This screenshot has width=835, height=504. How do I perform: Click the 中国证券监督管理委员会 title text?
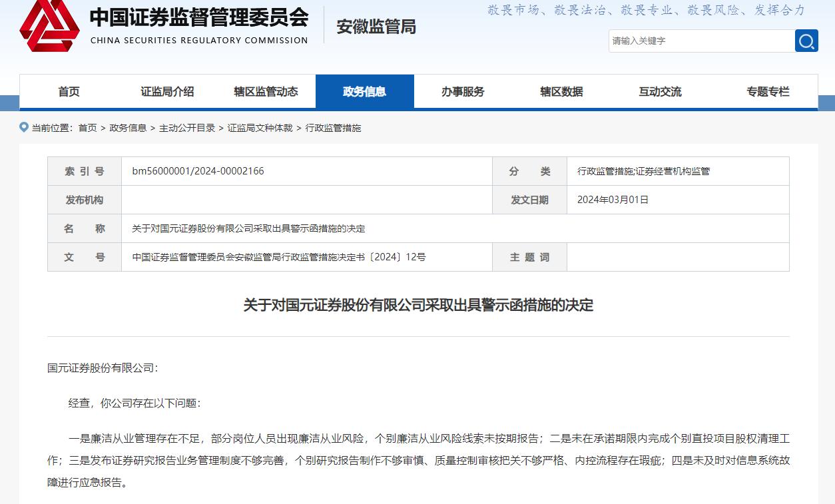pyautogui.click(x=199, y=17)
